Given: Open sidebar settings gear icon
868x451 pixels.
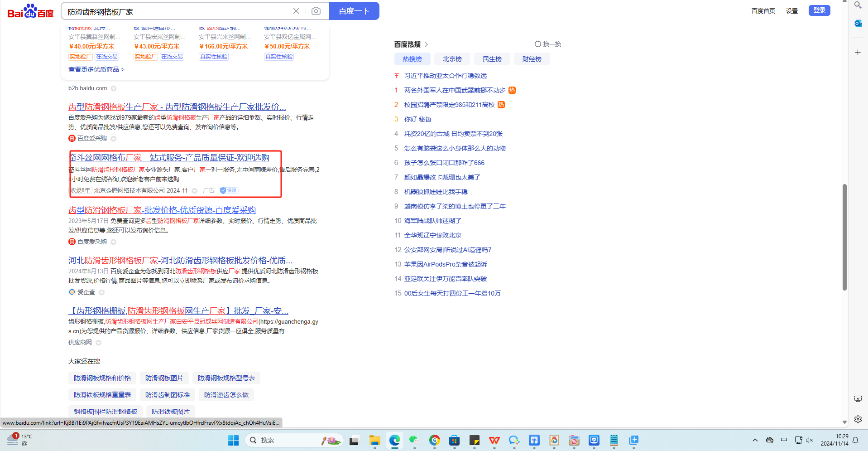Looking at the screenshot, I should pos(858,419).
